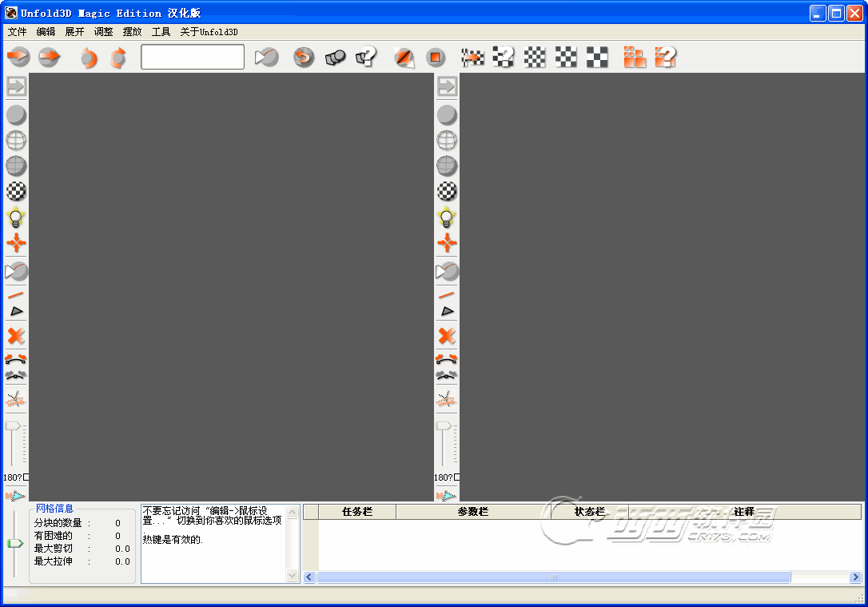This screenshot has width=868, height=607.
Task: Click the orange blocks packing icon
Action: pos(635,57)
